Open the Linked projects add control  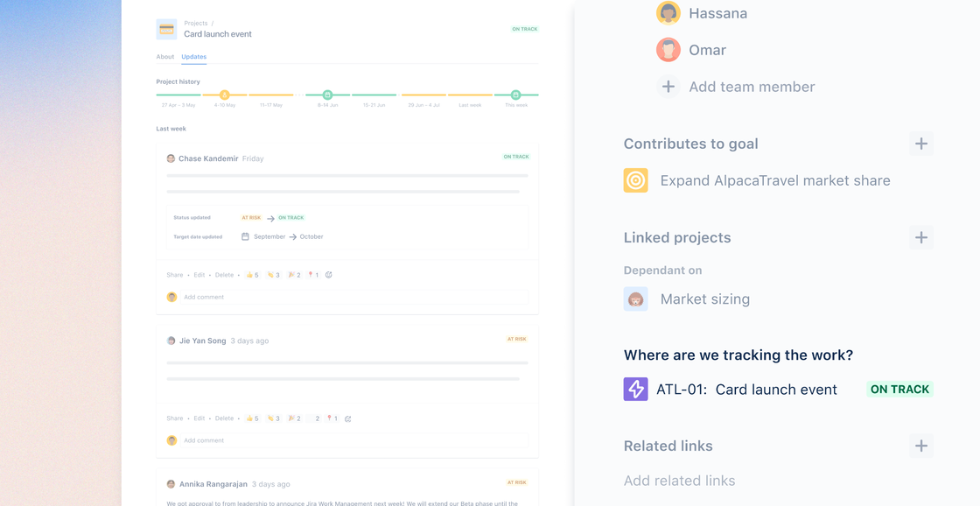920,237
